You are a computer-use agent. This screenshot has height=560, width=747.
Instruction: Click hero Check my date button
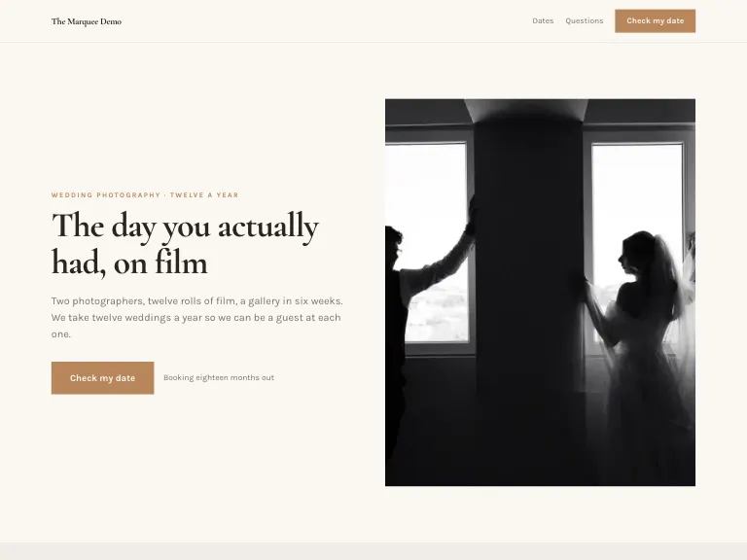[x=102, y=378]
